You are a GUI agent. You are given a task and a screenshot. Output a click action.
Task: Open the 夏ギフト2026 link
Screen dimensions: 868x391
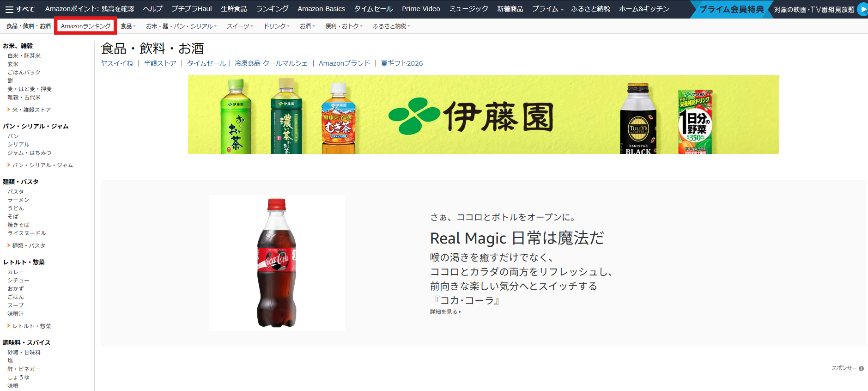(402, 63)
